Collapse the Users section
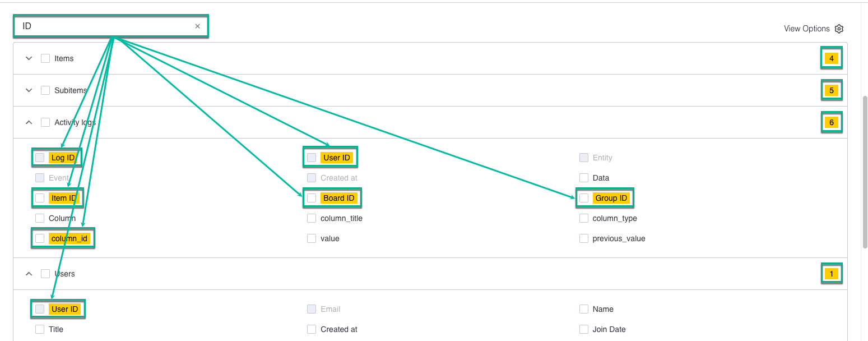Screen dimensions: 868x341 pyautogui.click(x=29, y=273)
